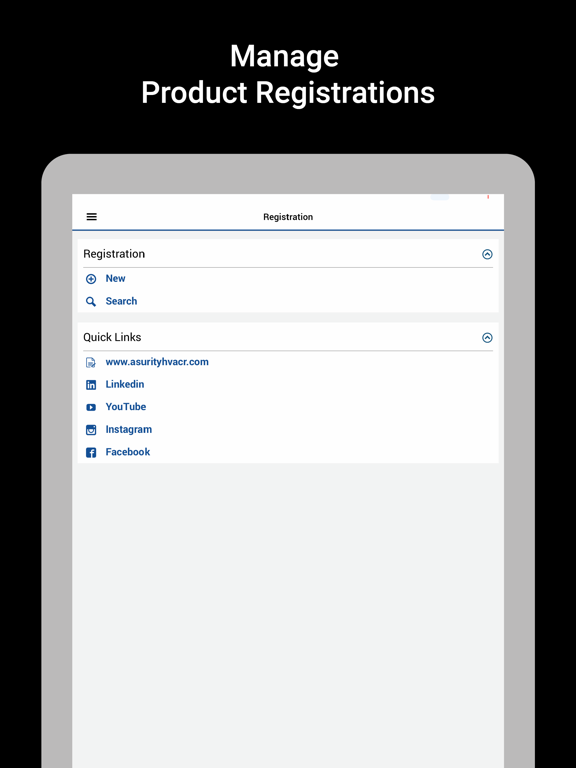
Task: Open the Instagram quick link
Action: click(129, 429)
